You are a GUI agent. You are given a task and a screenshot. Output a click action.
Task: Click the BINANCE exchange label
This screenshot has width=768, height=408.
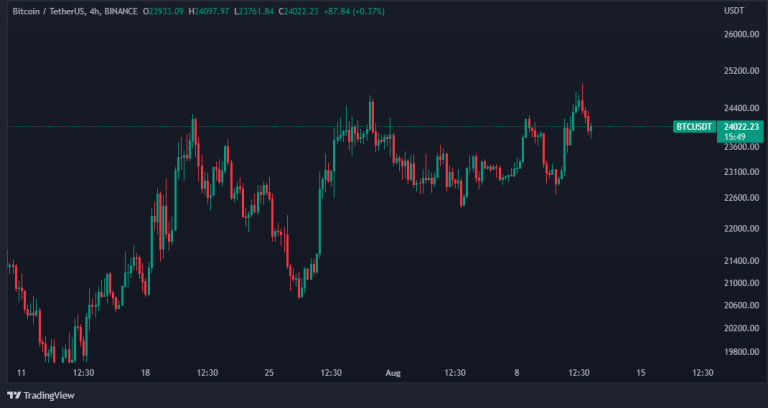(x=119, y=11)
